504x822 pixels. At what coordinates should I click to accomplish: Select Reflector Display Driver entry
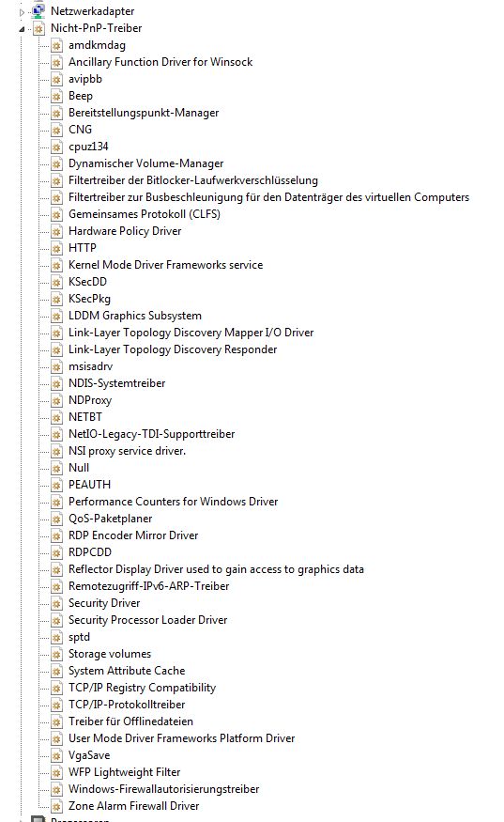(216, 569)
